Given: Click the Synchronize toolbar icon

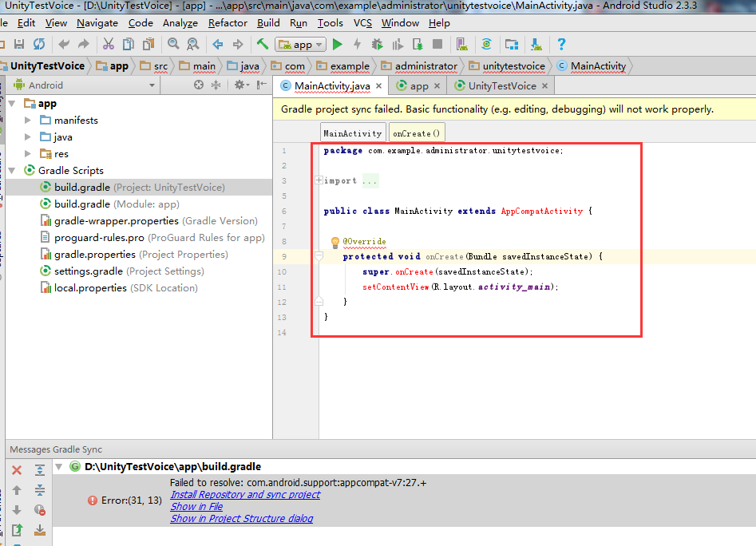Looking at the screenshot, I should (x=39, y=45).
